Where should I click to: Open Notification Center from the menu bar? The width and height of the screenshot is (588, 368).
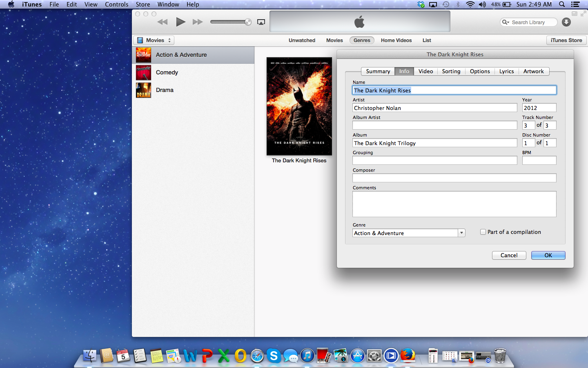tap(575, 4)
